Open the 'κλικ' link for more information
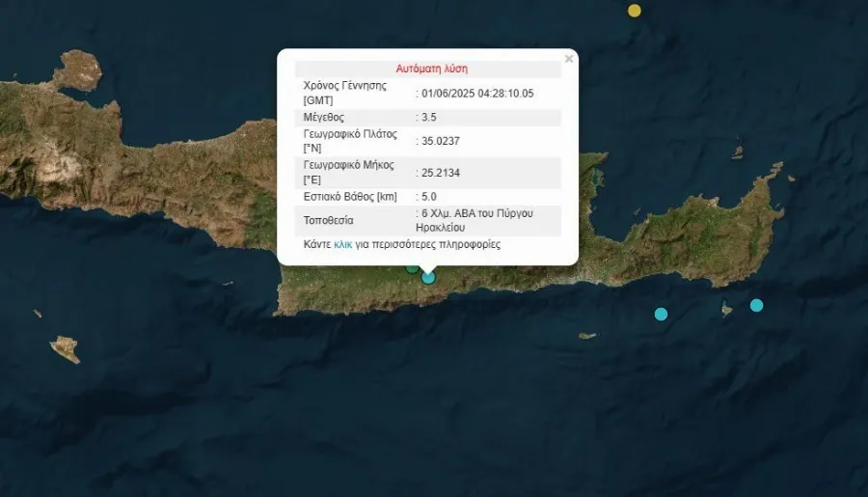Viewport: 868px width, 497px height. point(343,245)
